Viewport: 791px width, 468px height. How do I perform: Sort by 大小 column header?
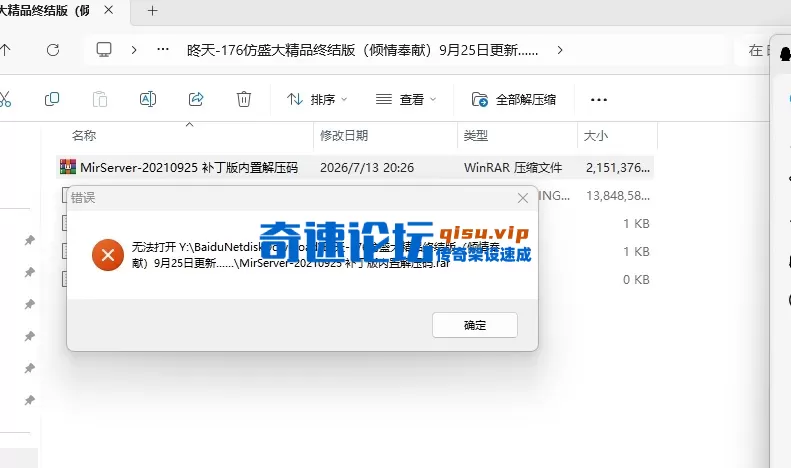click(x=596, y=135)
